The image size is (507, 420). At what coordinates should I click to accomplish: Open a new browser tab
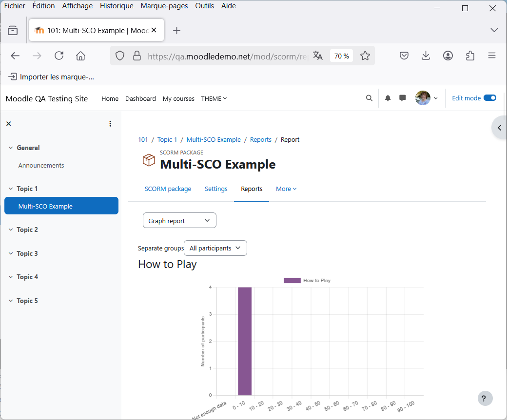pos(176,31)
